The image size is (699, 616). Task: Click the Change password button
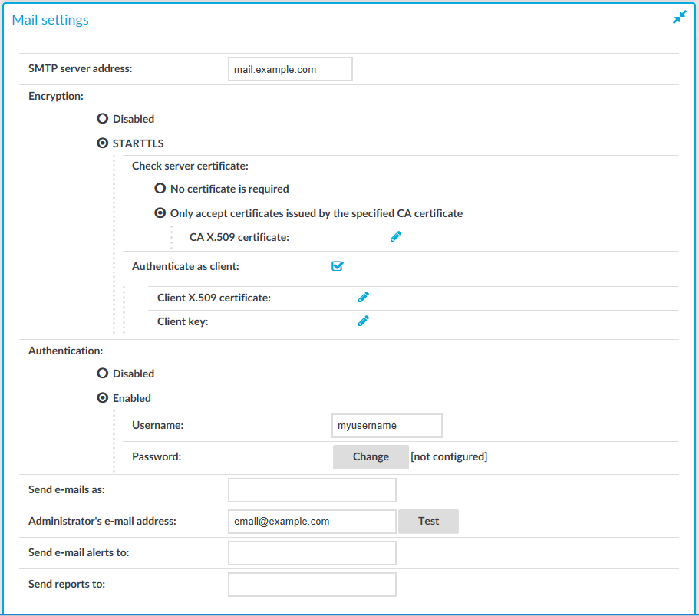pyautogui.click(x=371, y=457)
